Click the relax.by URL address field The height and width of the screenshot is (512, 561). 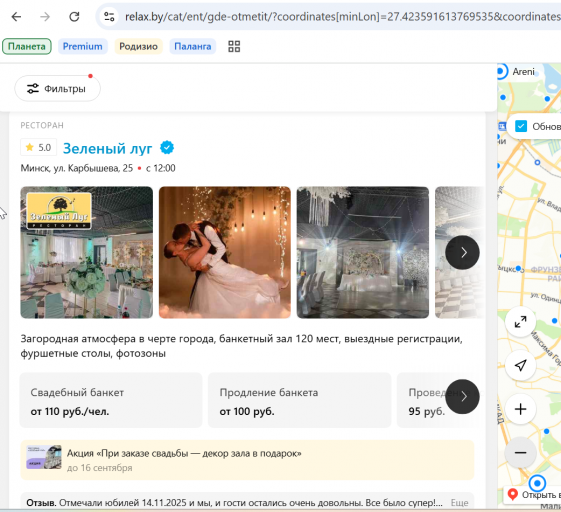(342, 16)
